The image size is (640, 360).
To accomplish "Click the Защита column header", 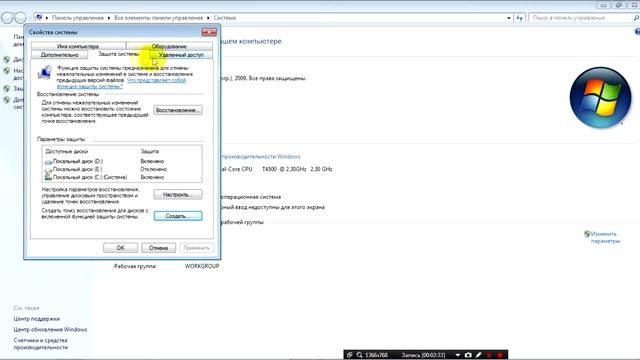I will pyautogui.click(x=150, y=151).
